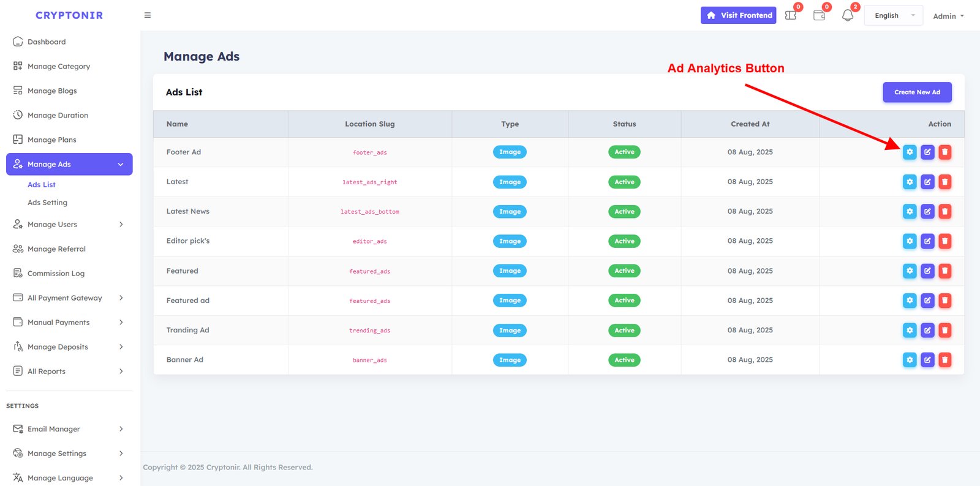Open analytics for Tranding Ad

tap(910, 331)
